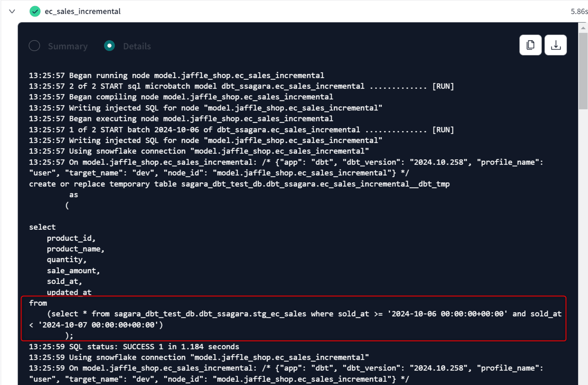Click the 'create or replace temporary table' line
Viewport: 588px width, 385px height.
tap(239, 184)
